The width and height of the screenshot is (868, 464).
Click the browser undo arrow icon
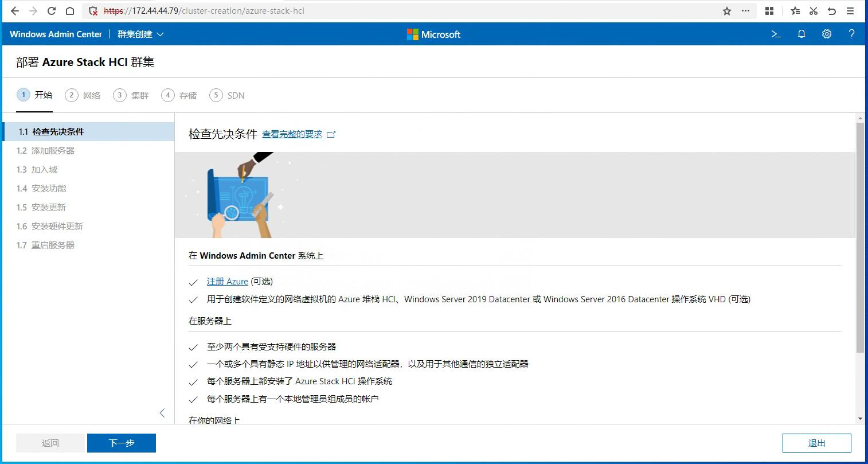click(x=832, y=11)
